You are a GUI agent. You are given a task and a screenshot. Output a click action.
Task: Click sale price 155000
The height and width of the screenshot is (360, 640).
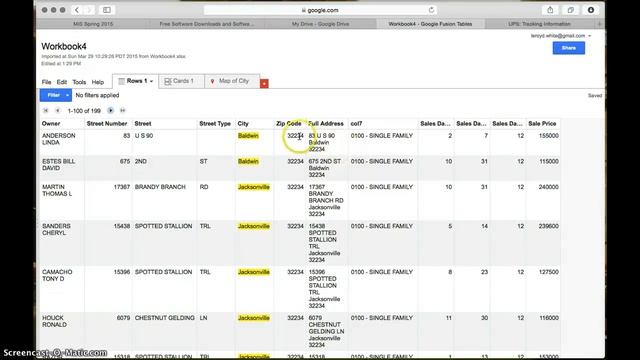(x=549, y=136)
